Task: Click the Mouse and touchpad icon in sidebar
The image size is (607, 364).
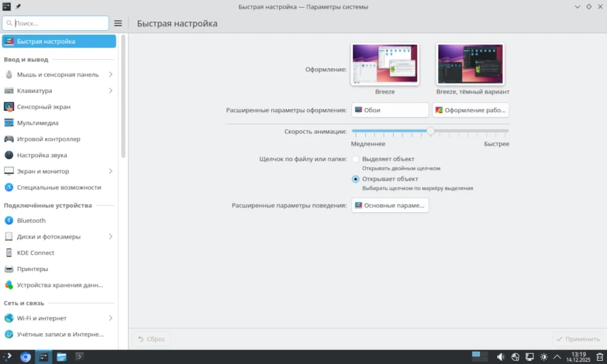Action: click(9, 74)
